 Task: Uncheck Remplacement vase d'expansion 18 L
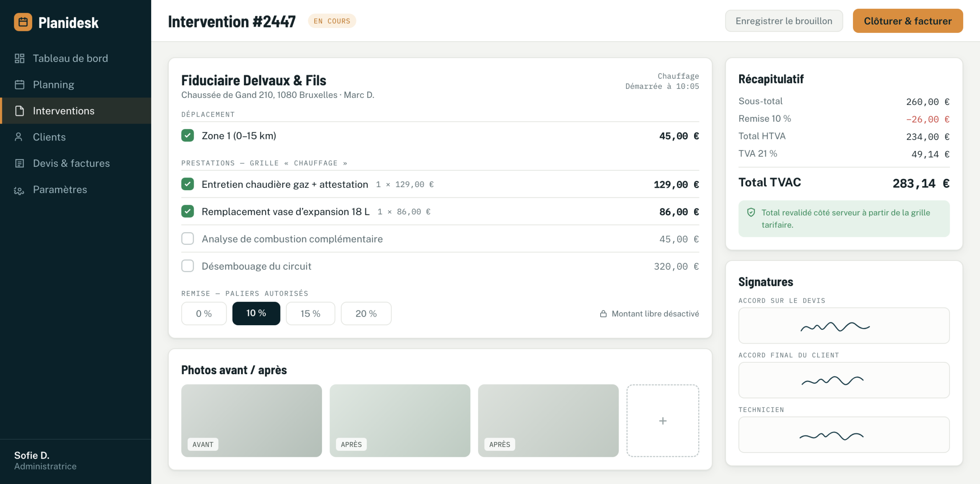click(x=188, y=211)
